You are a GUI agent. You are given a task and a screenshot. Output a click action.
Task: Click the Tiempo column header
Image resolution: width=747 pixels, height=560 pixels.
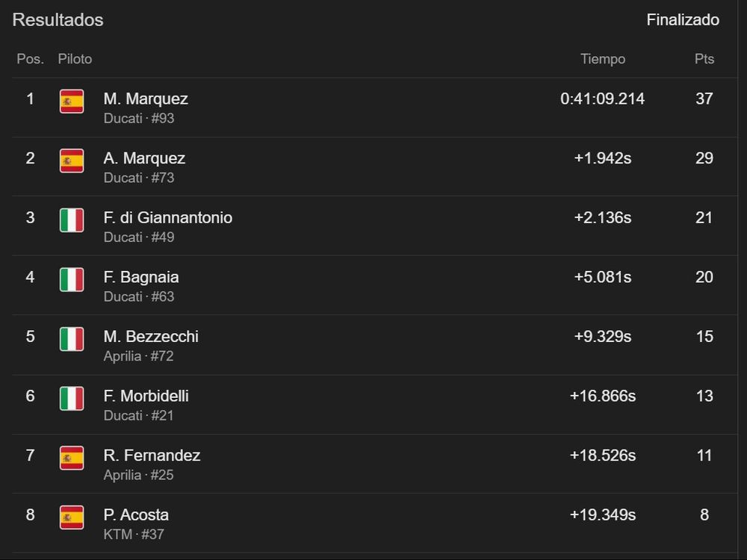click(x=603, y=59)
